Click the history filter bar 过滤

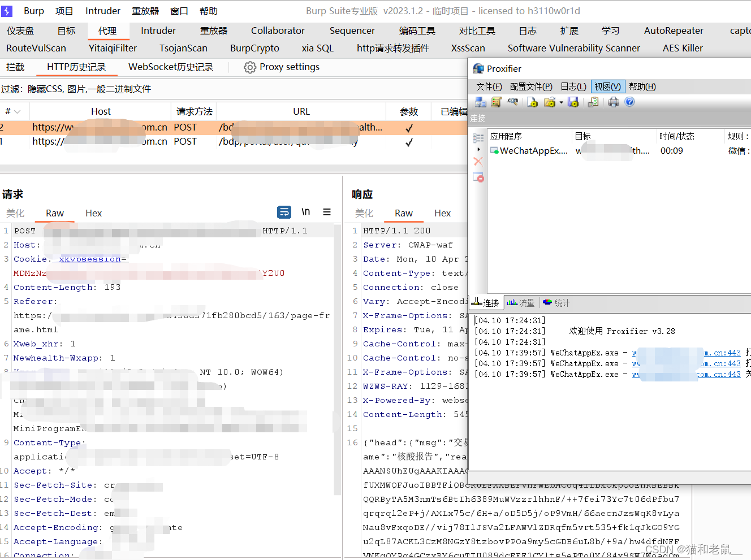pos(233,89)
